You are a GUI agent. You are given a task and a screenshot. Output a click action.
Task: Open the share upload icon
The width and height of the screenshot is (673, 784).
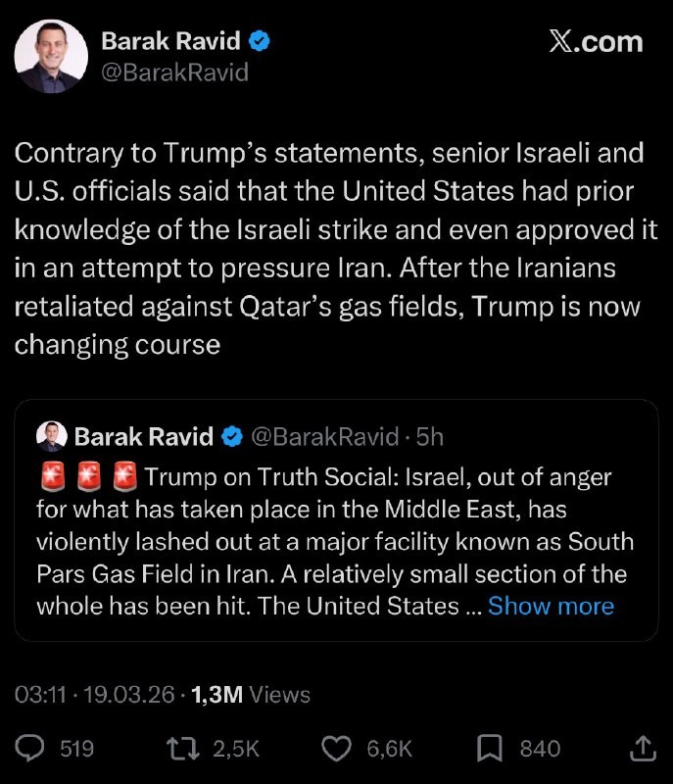643,750
